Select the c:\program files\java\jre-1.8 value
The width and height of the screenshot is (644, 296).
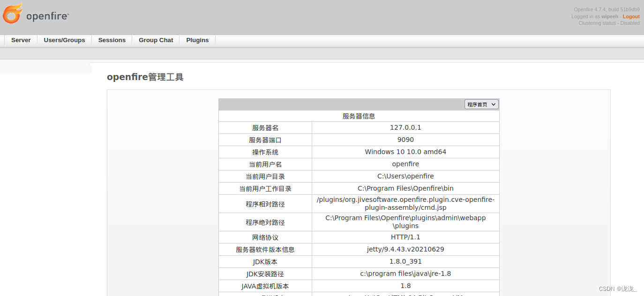coord(405,274)
